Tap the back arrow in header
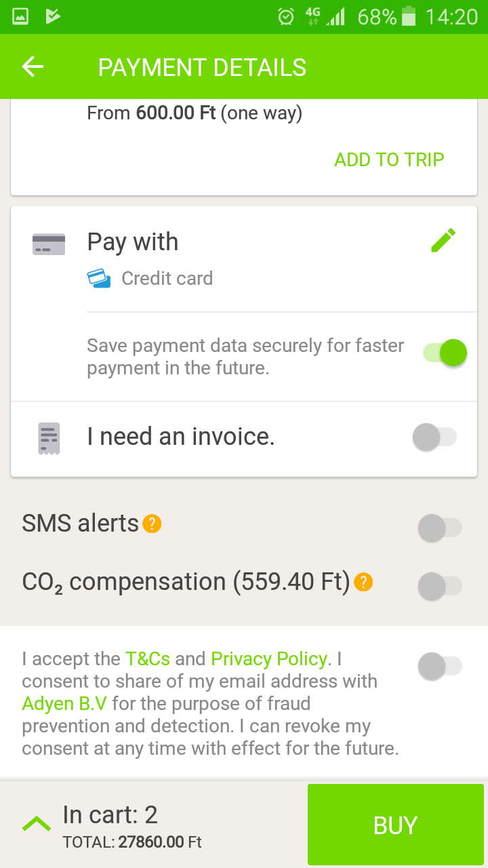Viewport: 488px width, 868px height. (33, 66)
